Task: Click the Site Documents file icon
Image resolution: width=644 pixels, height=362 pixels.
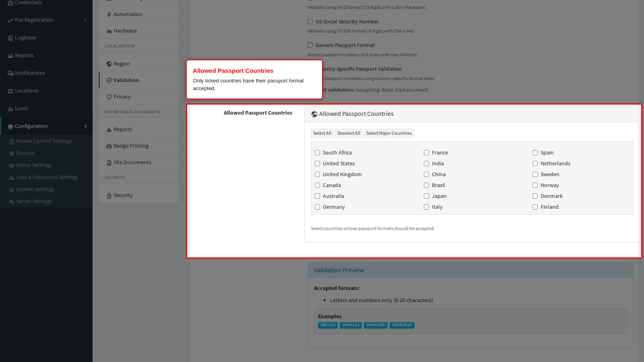Action: [109, 162]
